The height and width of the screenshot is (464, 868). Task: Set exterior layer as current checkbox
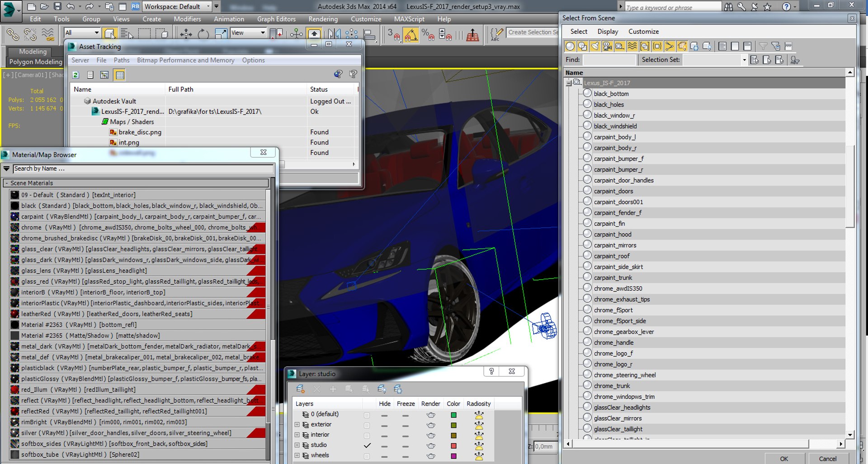click(367, 425)
